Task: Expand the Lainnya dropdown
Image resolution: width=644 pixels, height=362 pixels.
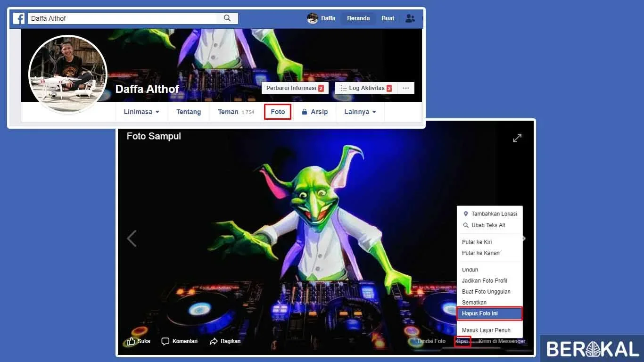Action: pyautogui.click(x=360, y=112)
